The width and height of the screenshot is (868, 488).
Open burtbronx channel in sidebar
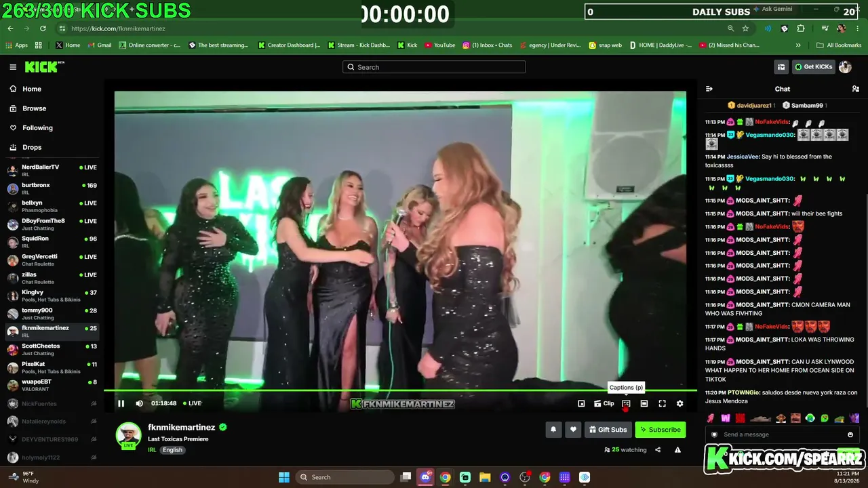(x=52, y=188)
